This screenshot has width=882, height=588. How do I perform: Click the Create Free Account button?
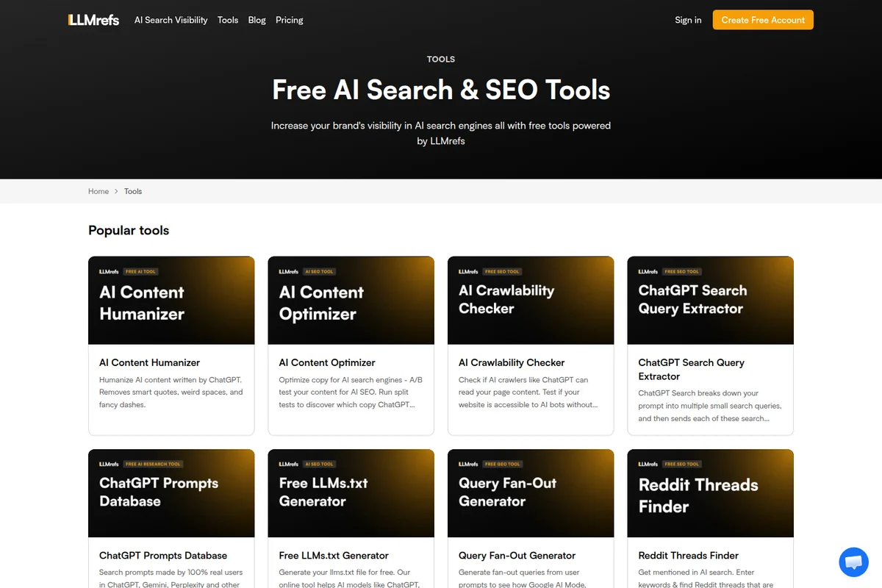tap(762, 20)
